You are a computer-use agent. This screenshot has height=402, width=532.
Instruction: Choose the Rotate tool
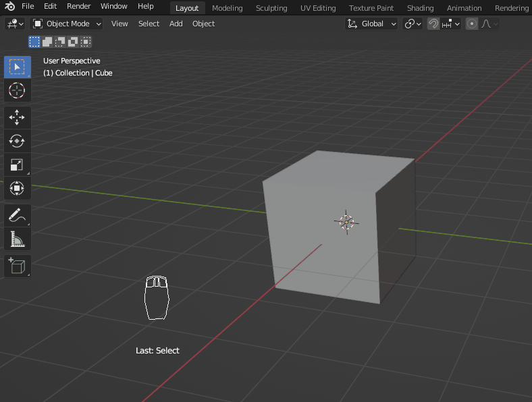point(17,141)
